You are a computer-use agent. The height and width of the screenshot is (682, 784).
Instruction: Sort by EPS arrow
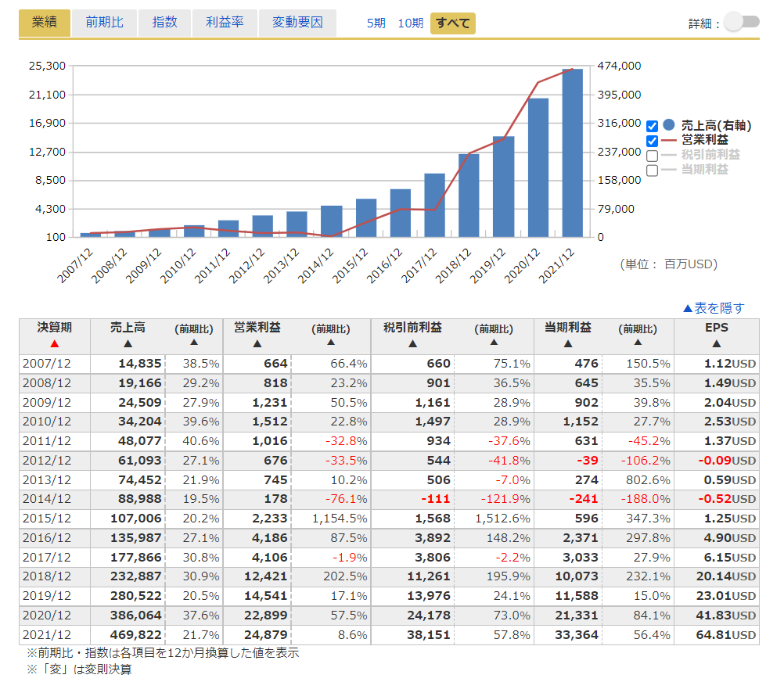click(x=717, y=344)
